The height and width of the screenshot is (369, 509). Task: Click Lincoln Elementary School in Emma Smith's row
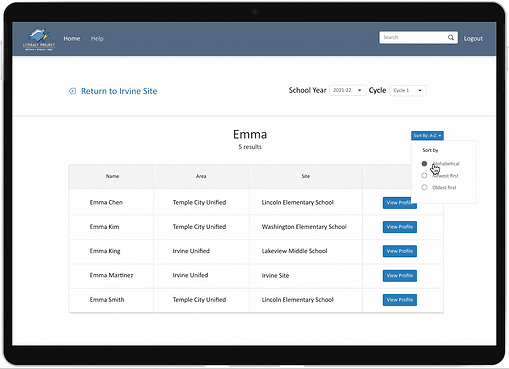297,299
